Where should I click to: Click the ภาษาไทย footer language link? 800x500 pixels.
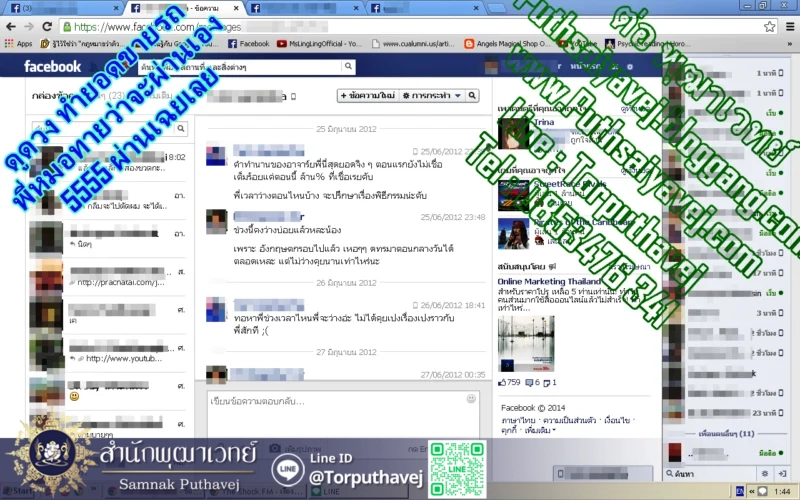518,420
